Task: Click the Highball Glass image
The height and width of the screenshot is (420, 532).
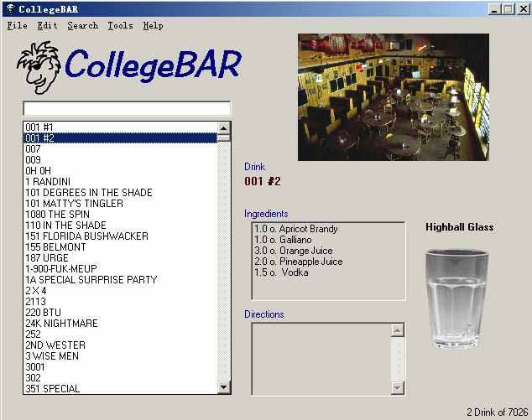Action: point(458,297)
